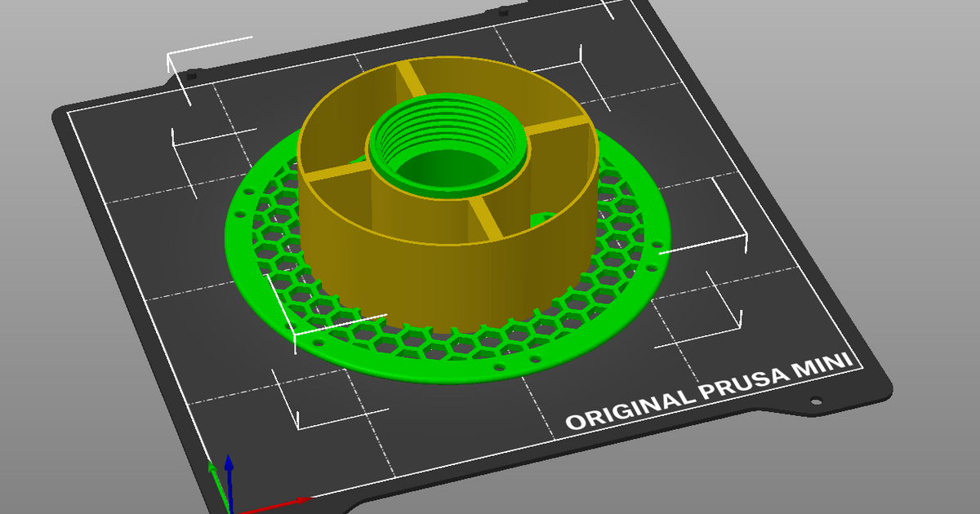
Task: Click the blue axis arrow of the gizmo
Action: point(229,463)
